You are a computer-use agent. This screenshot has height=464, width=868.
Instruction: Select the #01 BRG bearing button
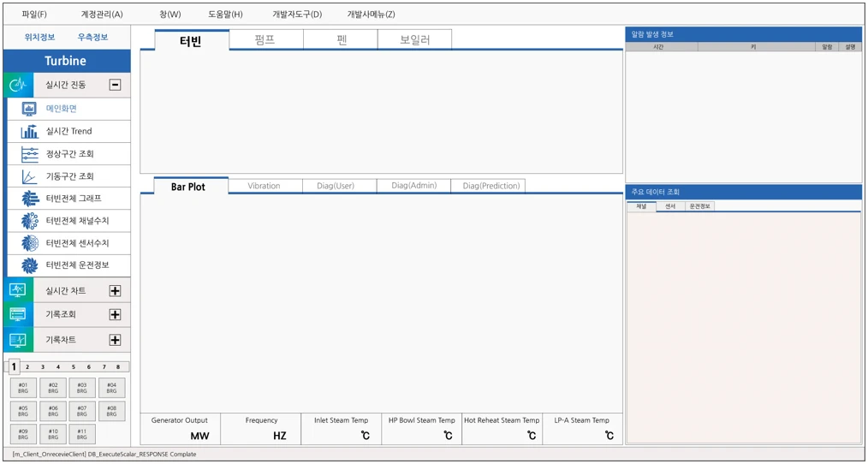(24, 388)
